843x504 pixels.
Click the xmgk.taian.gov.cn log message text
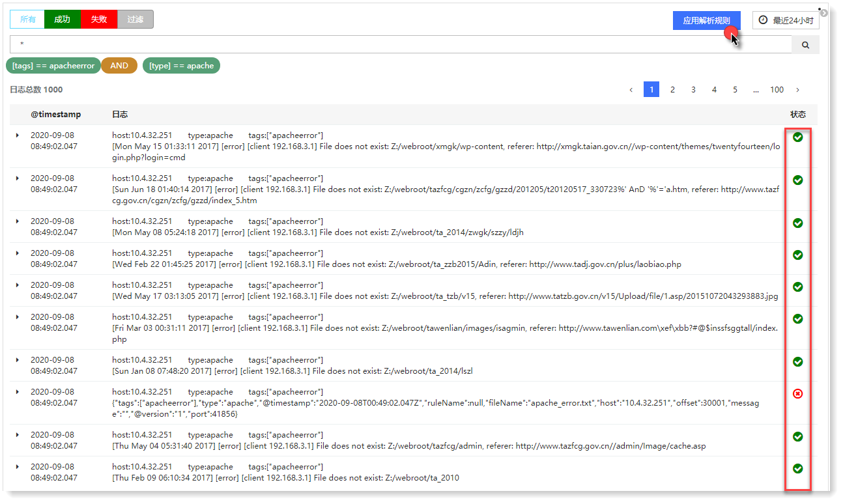[446, 152]
